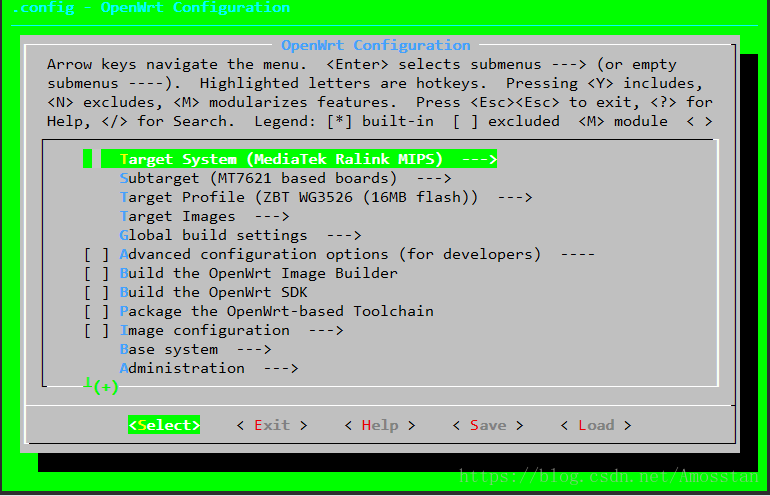Enable Build the OpenWrt SDK checkbox
This screenshot has height=496, width=770.
(x=96, y=293)
